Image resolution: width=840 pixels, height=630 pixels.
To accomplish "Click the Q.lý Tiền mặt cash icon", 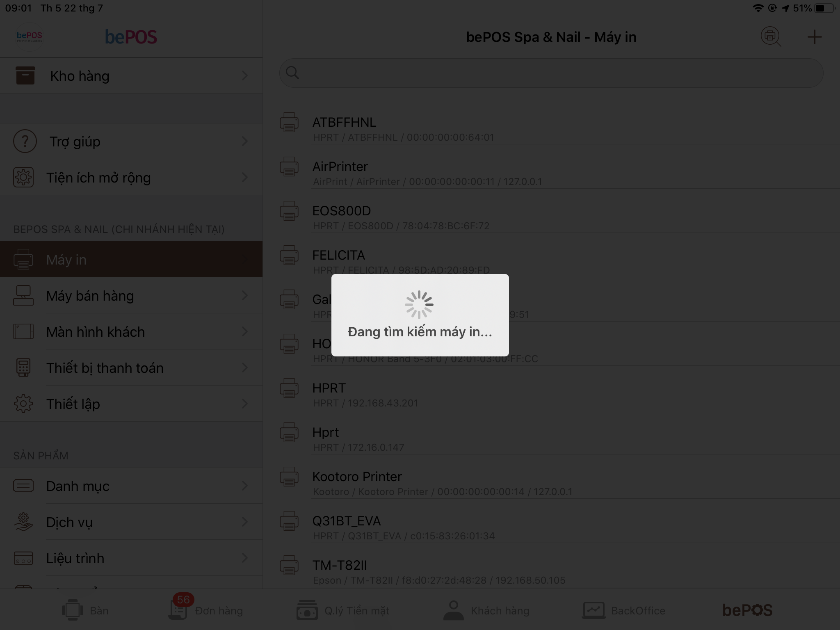I will (307, 610).
